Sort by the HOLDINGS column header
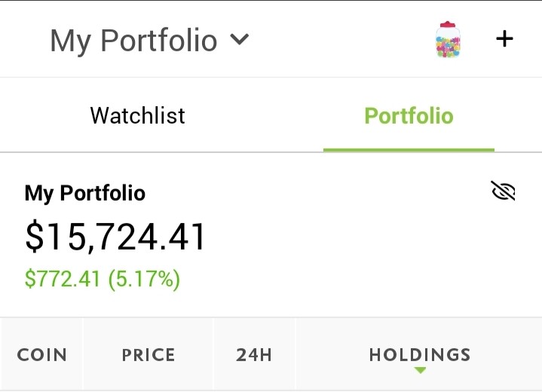Screen dimensions: 542x392 pyautogui.click(x=420, y=354)
